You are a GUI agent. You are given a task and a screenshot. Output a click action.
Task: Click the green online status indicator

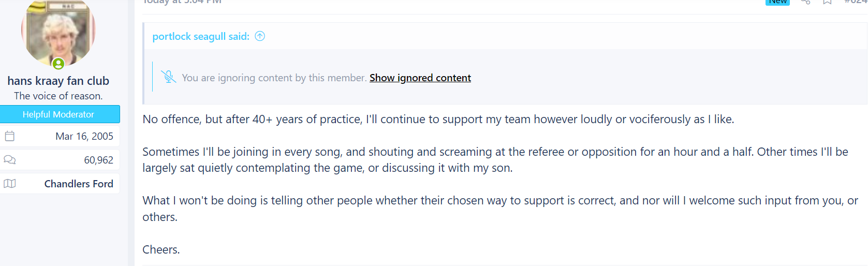coord(58,64)
